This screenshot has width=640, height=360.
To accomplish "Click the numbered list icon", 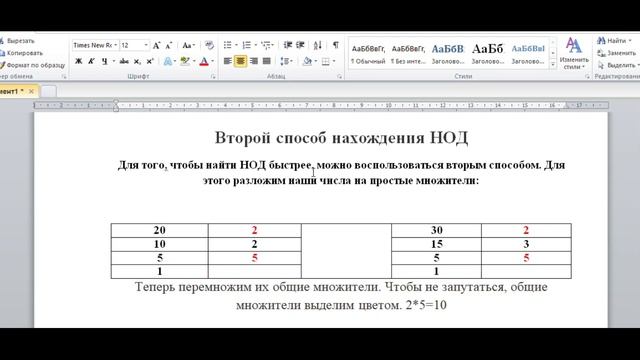I will click(247, 45).
